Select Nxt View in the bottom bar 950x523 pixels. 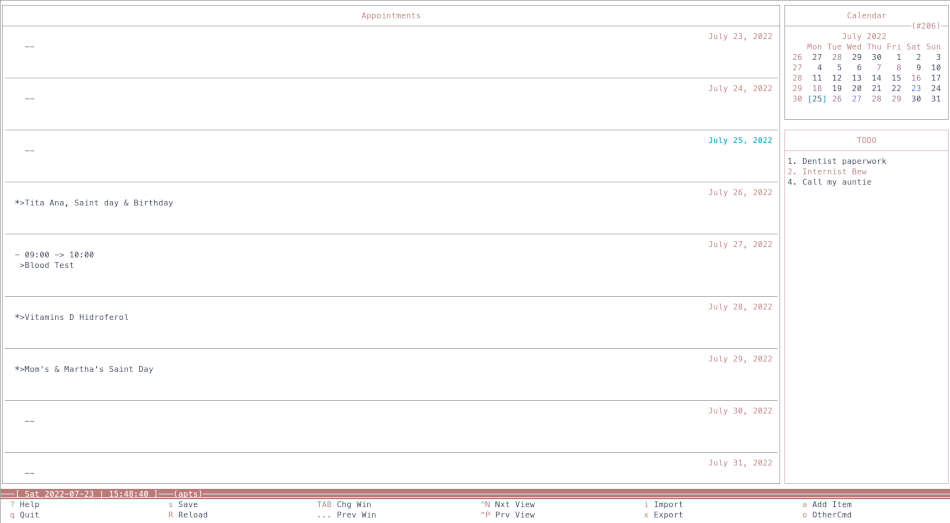(x=514, y=505)
